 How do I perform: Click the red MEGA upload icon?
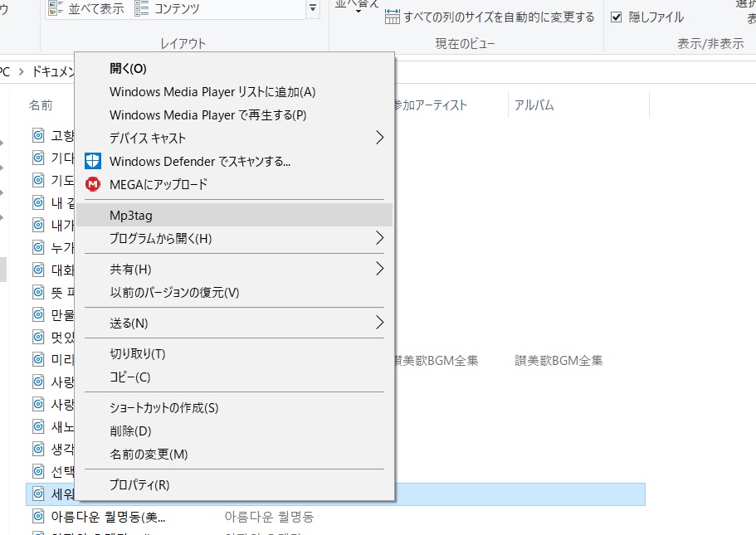click(93, 184)
